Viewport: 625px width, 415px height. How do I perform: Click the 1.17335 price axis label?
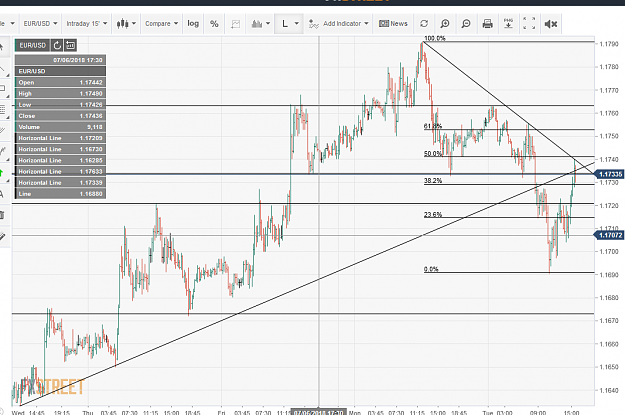[x=609, y=174]
